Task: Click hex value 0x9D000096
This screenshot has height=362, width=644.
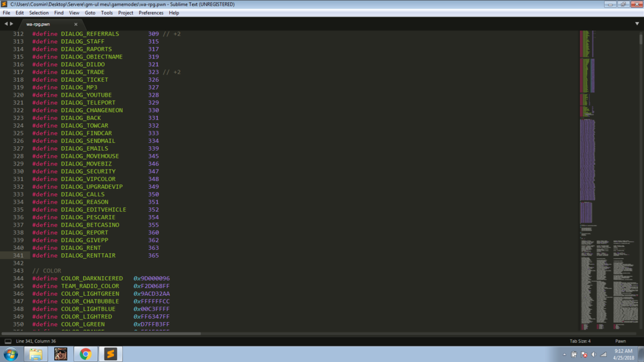Action: coord(151,279)
